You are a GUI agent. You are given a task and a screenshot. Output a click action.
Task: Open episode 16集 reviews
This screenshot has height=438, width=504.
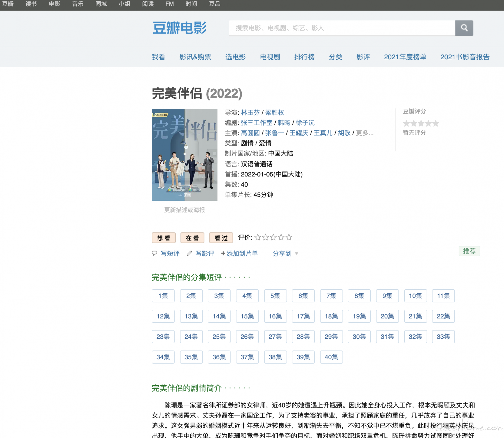[275, 316]
